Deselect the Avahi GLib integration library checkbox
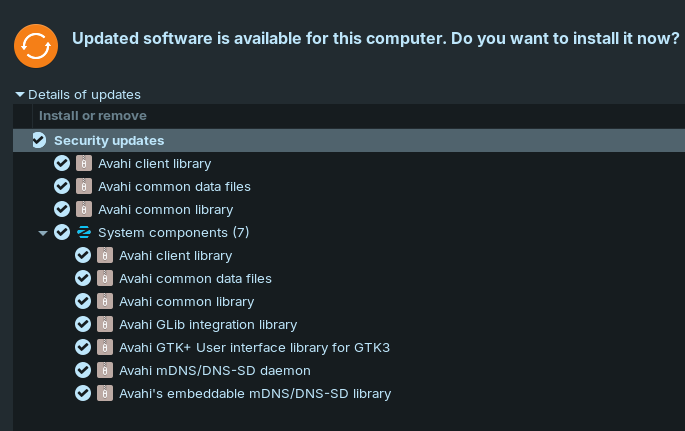The image size is (685, 431). coord(83,324)
